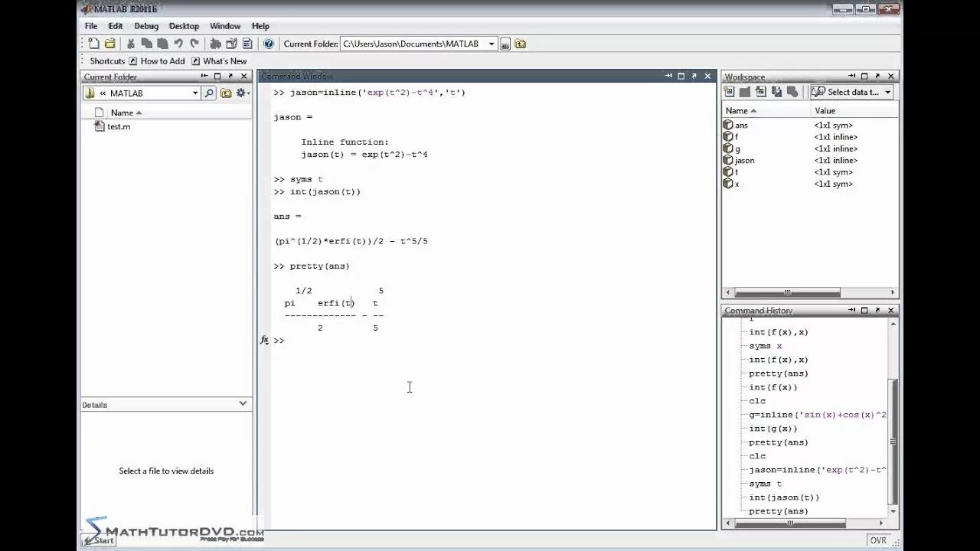Open MATLAB Help question mark icon
The width and height of the screenshot is (980, 551).
click(269, 44)
